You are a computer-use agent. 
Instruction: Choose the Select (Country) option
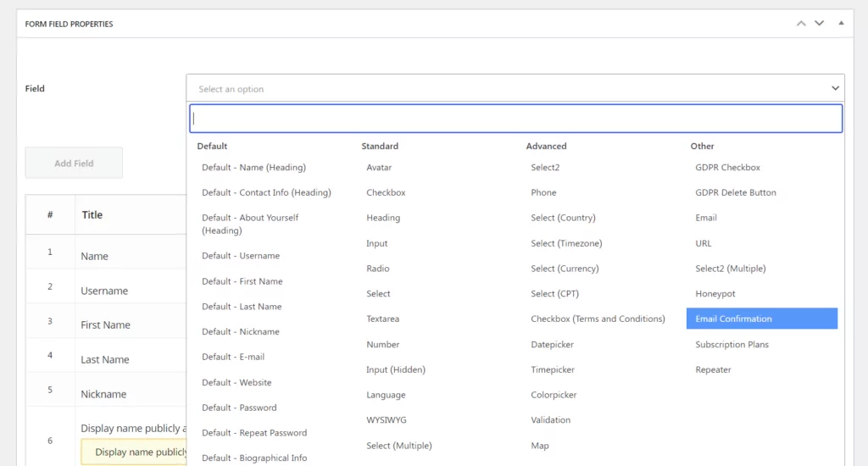click(563, 218)
